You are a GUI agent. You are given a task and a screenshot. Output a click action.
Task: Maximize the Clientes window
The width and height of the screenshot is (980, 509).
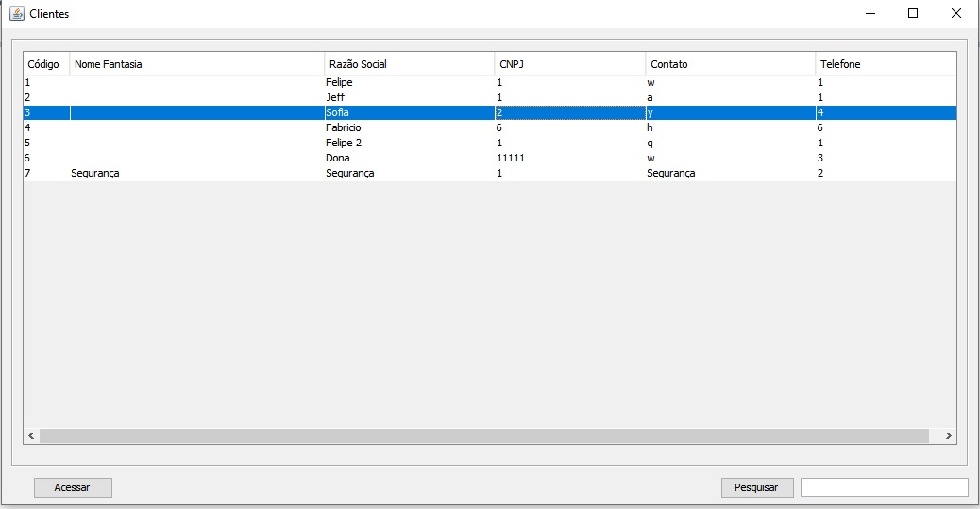pos(913,13)
